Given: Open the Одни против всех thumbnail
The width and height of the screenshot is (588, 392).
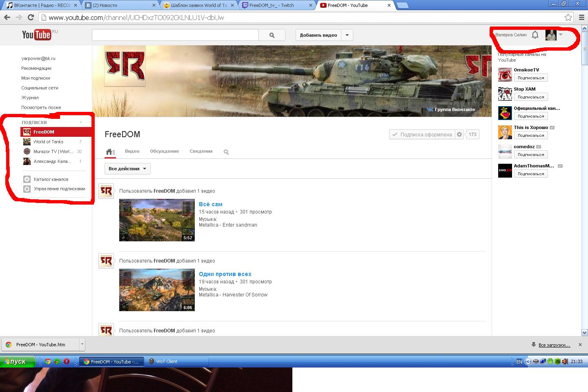Looking at the screenshot, I should pos(157,290).
